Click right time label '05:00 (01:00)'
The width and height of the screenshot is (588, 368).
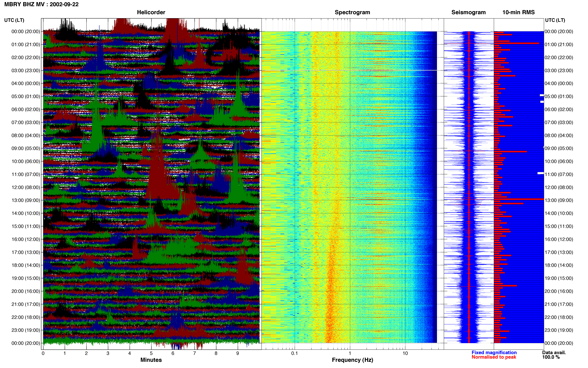click(x=559, y=96)
